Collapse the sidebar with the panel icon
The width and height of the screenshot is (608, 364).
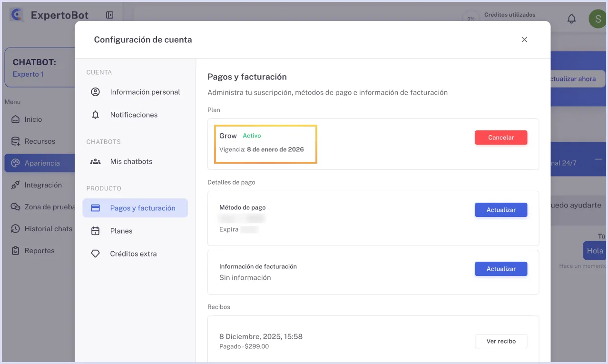(109, 15)
